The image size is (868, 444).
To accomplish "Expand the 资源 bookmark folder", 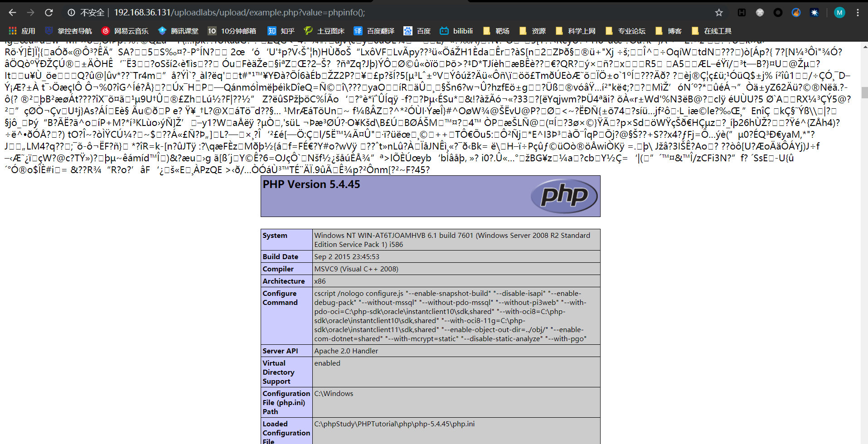I will click(533, 31).
